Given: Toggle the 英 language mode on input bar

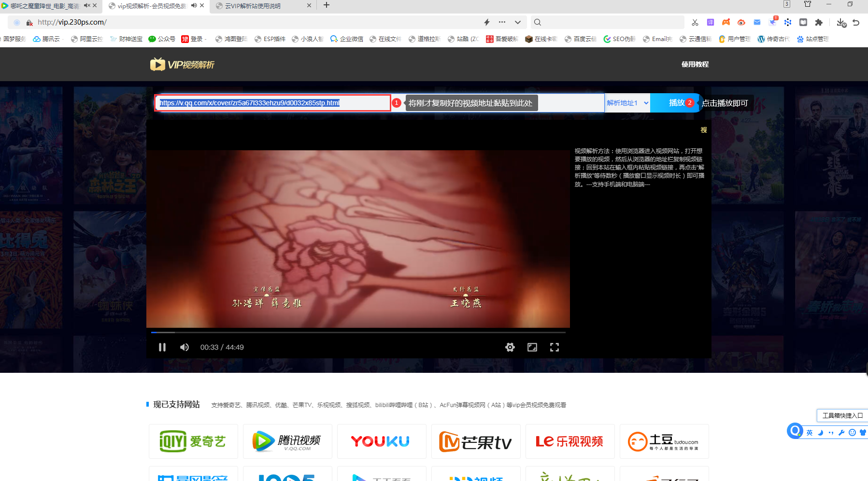Looking at the screenshot, I should (810, 433).
